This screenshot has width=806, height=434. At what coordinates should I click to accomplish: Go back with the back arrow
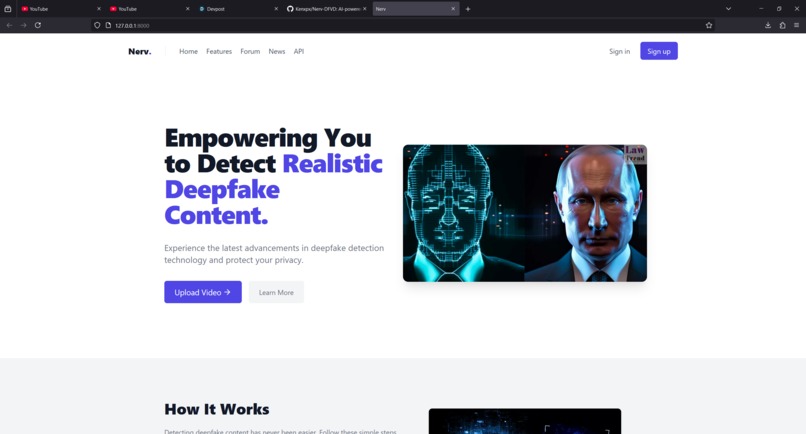9,25
